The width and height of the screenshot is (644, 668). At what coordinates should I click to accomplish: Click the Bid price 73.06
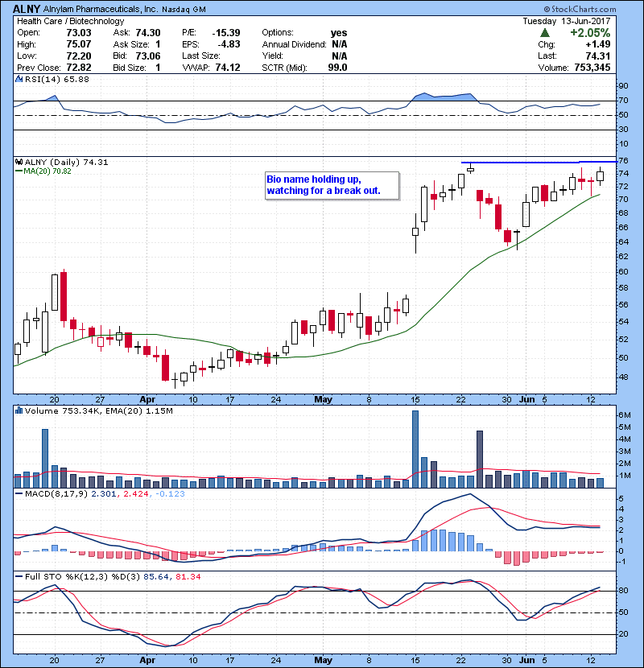(x=148, y=56)
